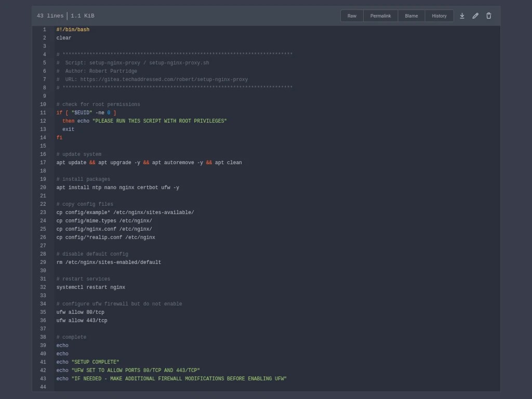Click line number 44 at the file end
This screenshot has width=532, height=399.
(x=43, y=387)
